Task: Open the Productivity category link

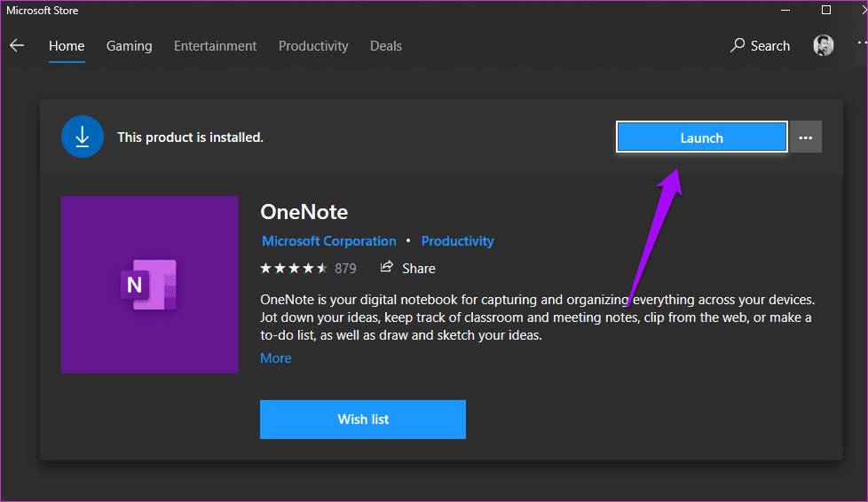Action: [457, 241]
